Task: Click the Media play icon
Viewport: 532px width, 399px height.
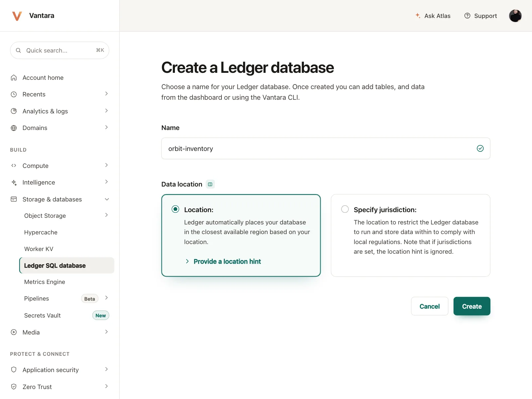Action: click(14, 332)
